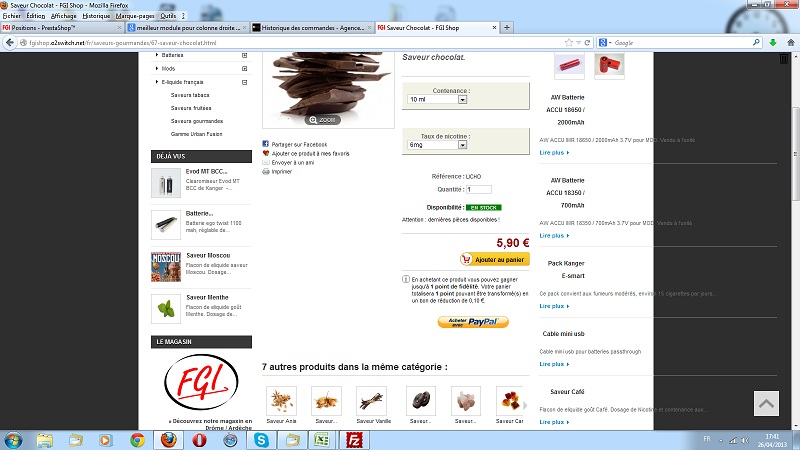This screenshot has width=800, height=450.
Task: Open Gamme Urban Fusion subcategory
Action: pos(196,134)
